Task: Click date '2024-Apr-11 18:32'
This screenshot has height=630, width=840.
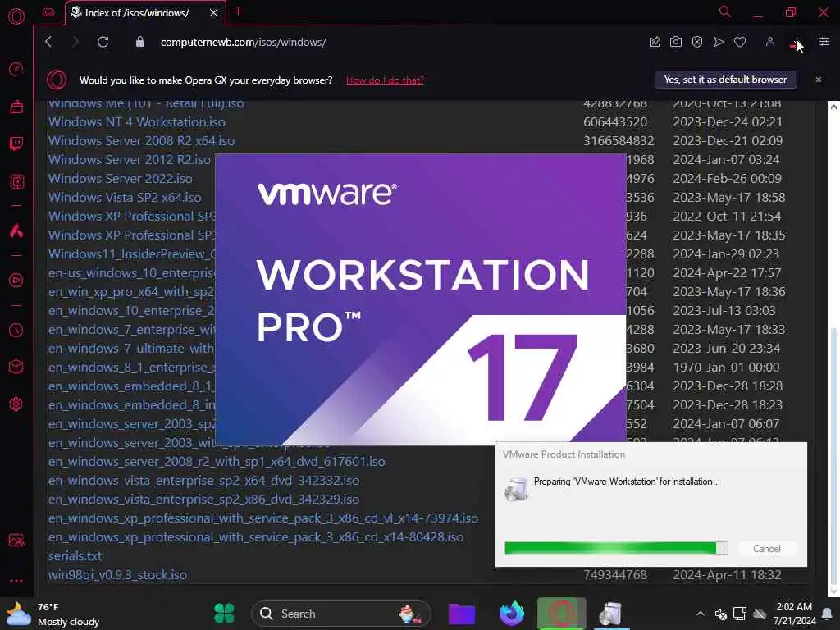Action: (x=727, y=575)
